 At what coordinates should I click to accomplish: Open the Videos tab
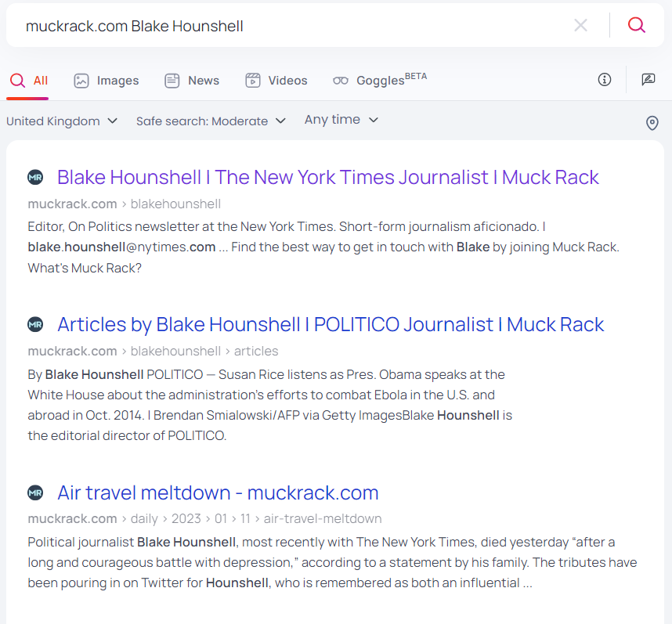[276, 81]
